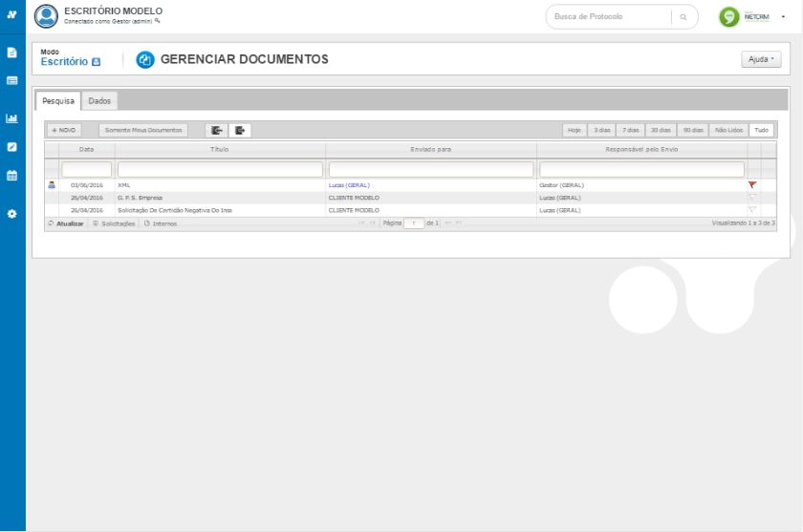
Task: Go to the previous page of results
Action: click(372, 223)
